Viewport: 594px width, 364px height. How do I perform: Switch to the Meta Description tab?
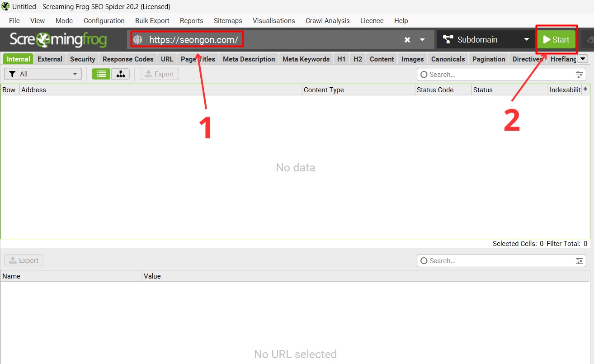pos(249,59)
